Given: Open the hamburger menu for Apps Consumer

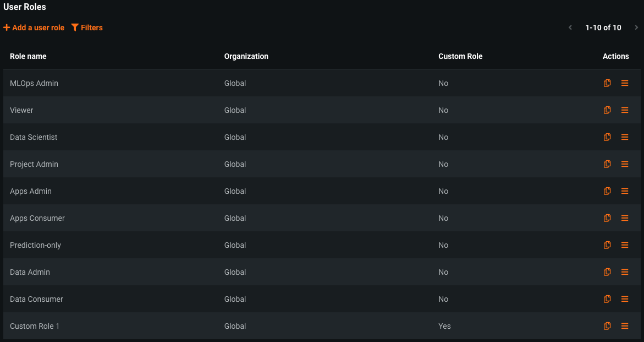Looking at the screenshot, I should point(625,218).
